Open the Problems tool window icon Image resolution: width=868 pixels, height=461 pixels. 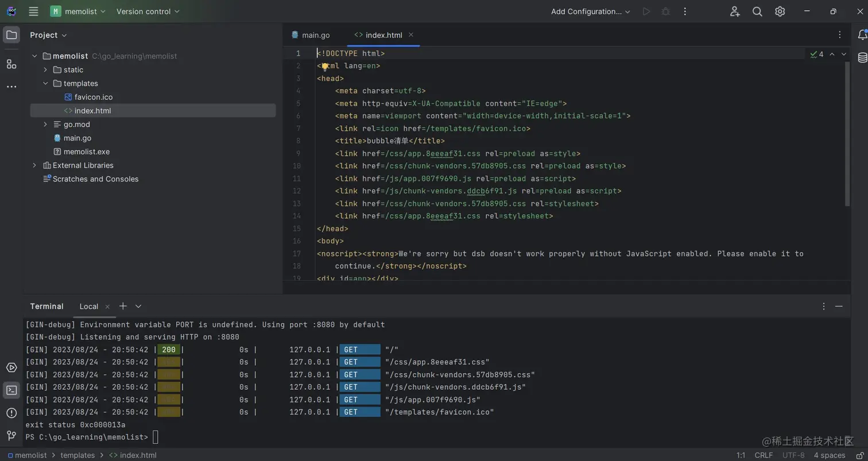11,413
